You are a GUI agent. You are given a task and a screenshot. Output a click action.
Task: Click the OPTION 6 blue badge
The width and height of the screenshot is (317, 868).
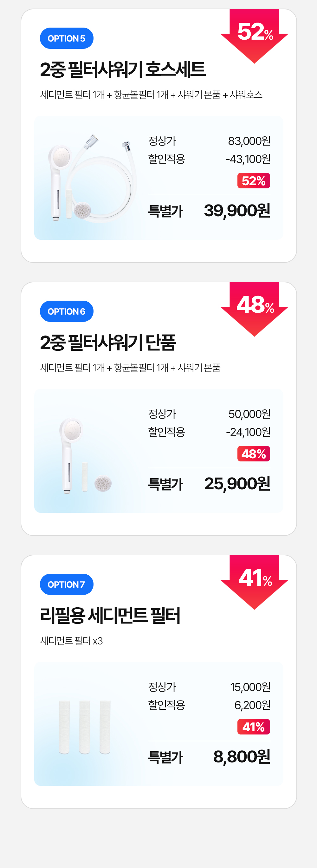click(66, 311)
